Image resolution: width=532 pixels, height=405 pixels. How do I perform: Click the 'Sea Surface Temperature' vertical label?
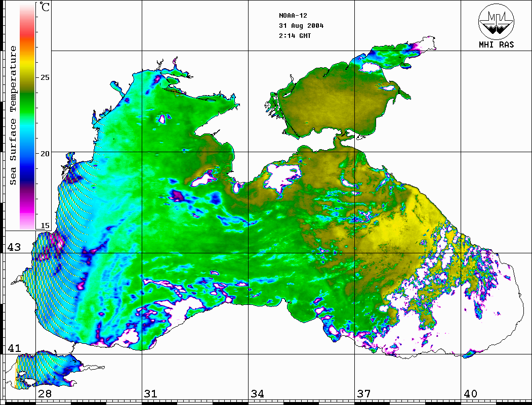[x=13, y=116]
